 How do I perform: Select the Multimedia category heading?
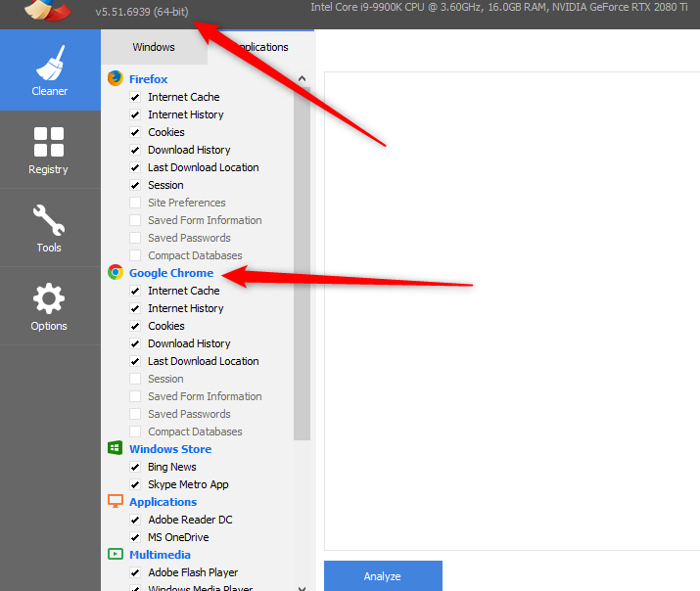(160, 555)
